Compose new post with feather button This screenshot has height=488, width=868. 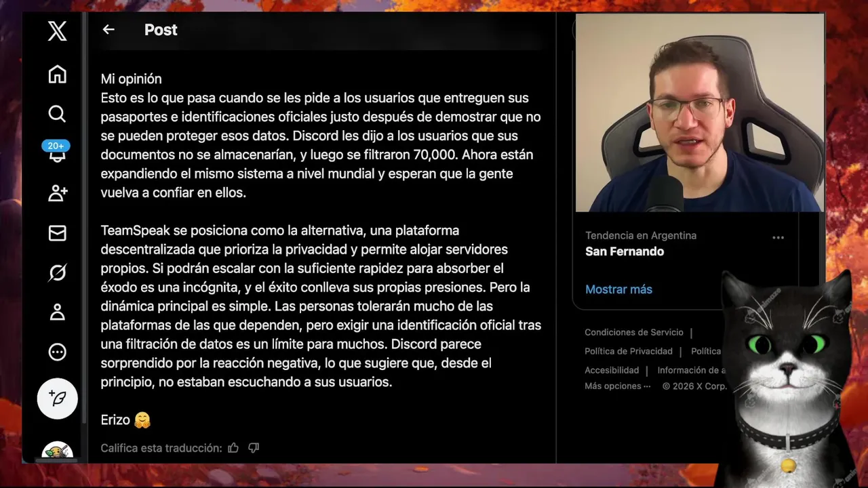[x=58, y=398]
